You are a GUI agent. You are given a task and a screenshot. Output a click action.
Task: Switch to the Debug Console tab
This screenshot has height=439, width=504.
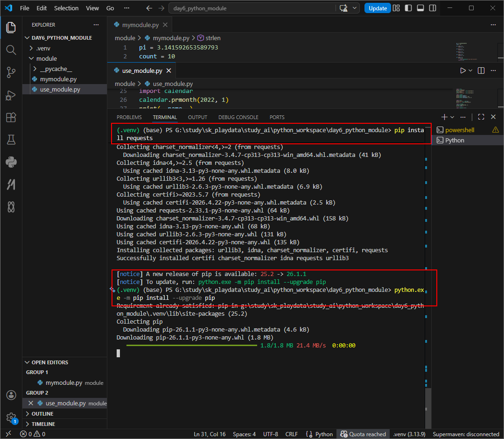click(238, 117)
